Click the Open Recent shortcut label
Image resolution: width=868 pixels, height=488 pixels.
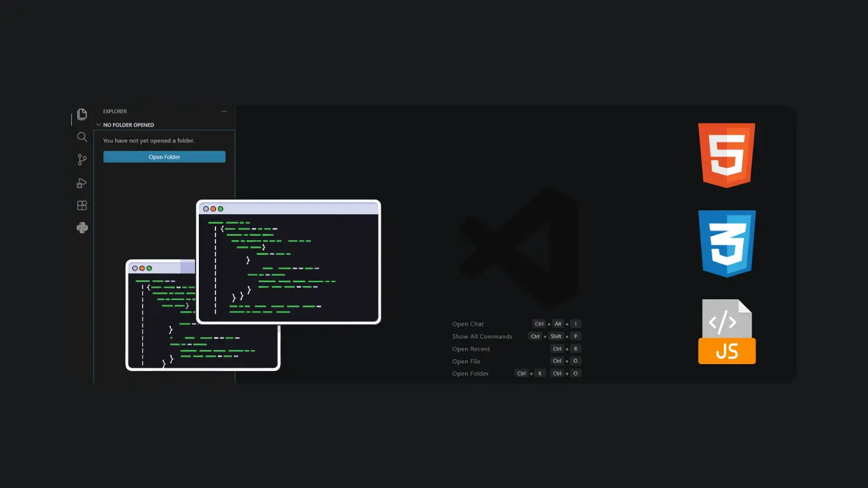click(471, 349)
